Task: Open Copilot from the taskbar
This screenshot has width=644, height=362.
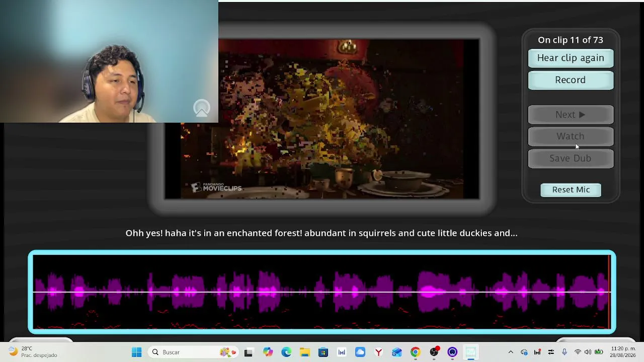Action: pos(268,352)
